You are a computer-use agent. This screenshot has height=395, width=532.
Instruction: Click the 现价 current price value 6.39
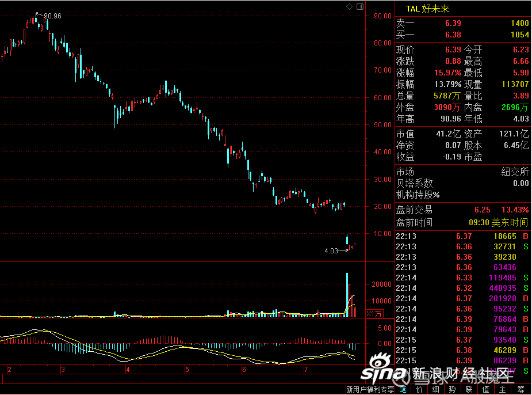(x=453, y=50)
